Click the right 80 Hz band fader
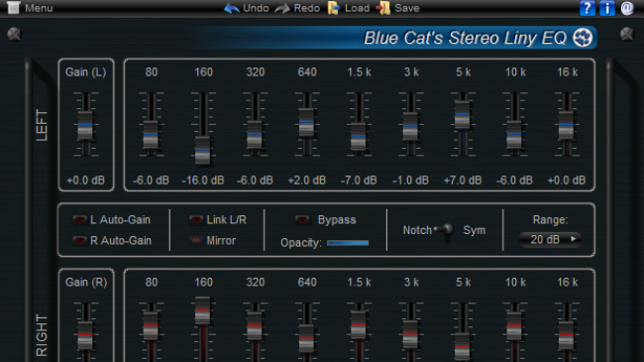The image size is (644, 362). [x=151, y=325]
